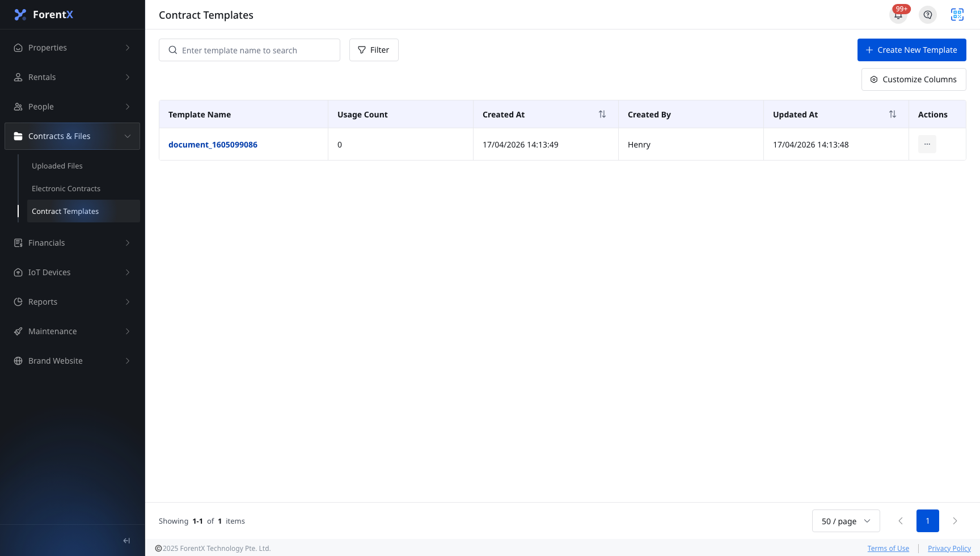
Task: Open the QR code scanner icon
Action: click(x=957, y=15)
